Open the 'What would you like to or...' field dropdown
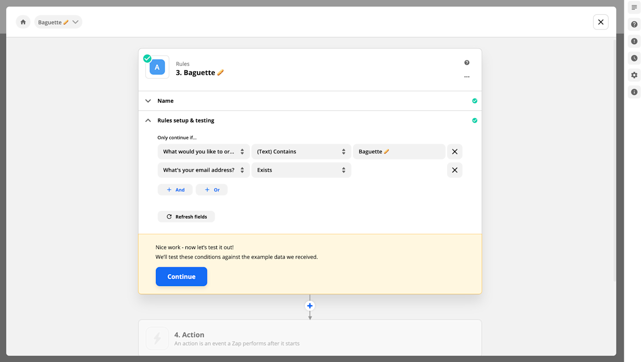Viewport: 644px width, 362px height. [204, 152]
